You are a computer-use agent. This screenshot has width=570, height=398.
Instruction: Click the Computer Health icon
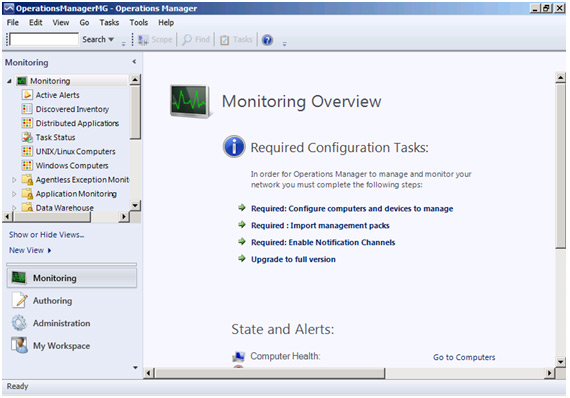click(238, 357)
